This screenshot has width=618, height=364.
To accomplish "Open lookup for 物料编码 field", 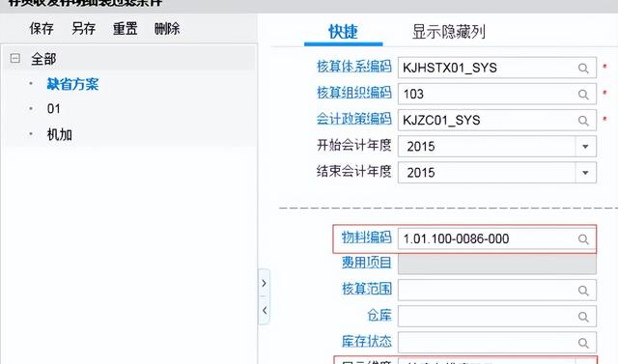I will pos(583,239).
